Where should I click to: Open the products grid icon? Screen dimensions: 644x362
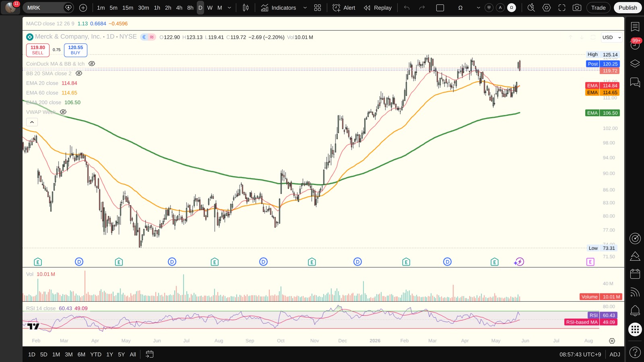coord(635,330)
